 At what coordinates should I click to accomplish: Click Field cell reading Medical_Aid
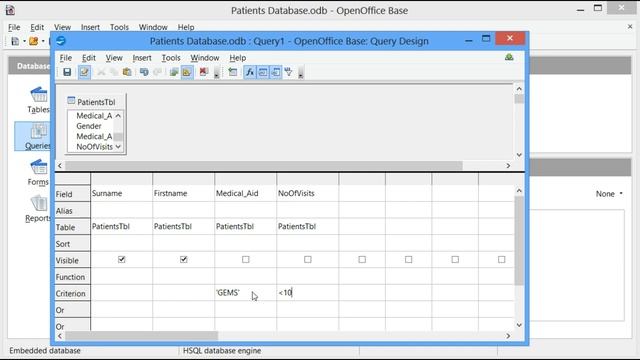pos(245,193)
